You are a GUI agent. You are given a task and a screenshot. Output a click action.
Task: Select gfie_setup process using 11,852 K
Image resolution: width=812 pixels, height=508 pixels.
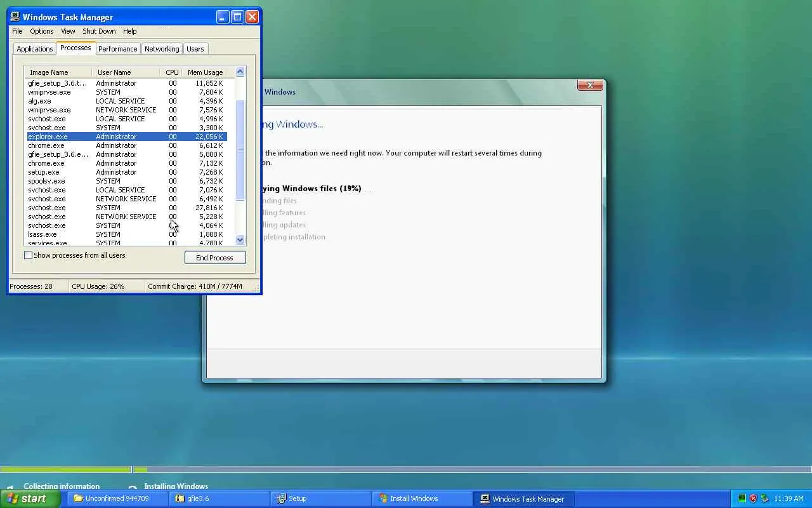coord(126,83)
